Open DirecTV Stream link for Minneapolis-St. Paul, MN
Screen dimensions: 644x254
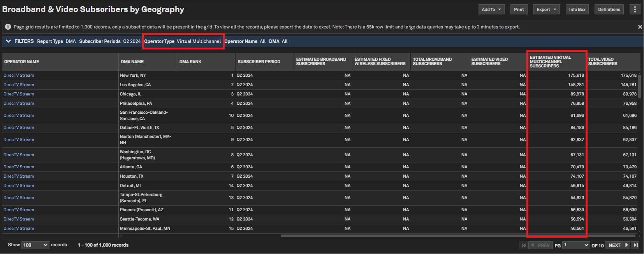[19, 228]
